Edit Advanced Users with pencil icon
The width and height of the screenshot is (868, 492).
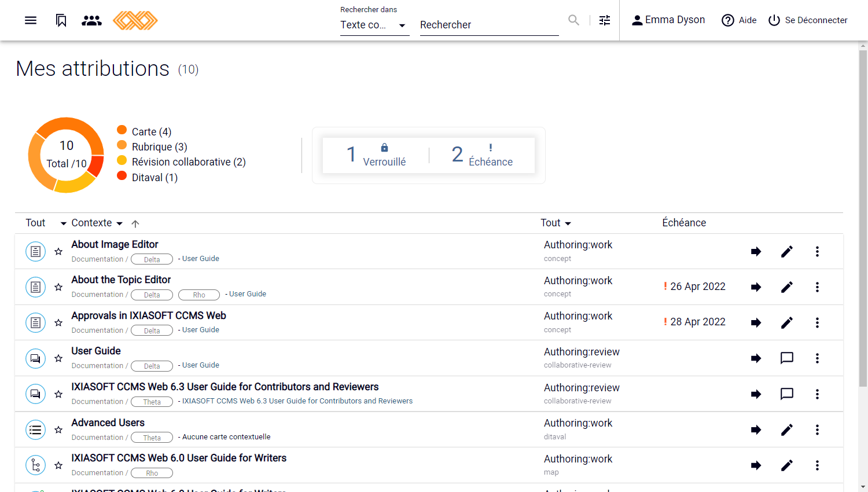tap(787, 429)
